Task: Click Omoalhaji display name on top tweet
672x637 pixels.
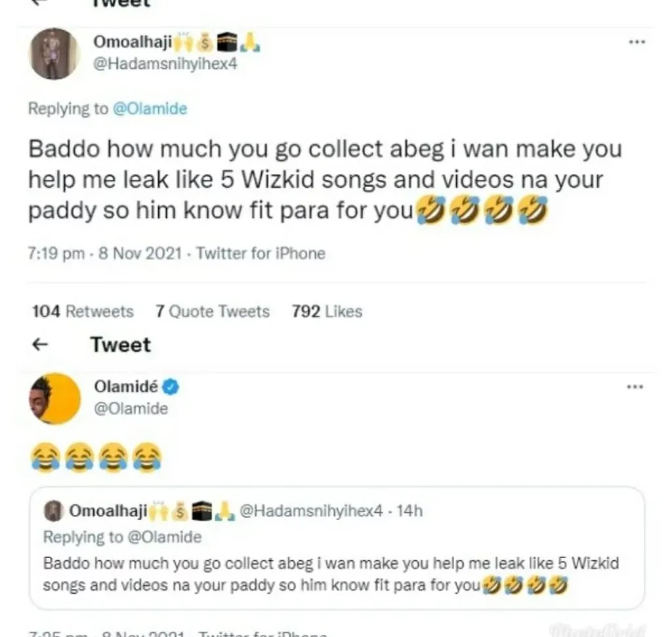Action: [133, 43]
